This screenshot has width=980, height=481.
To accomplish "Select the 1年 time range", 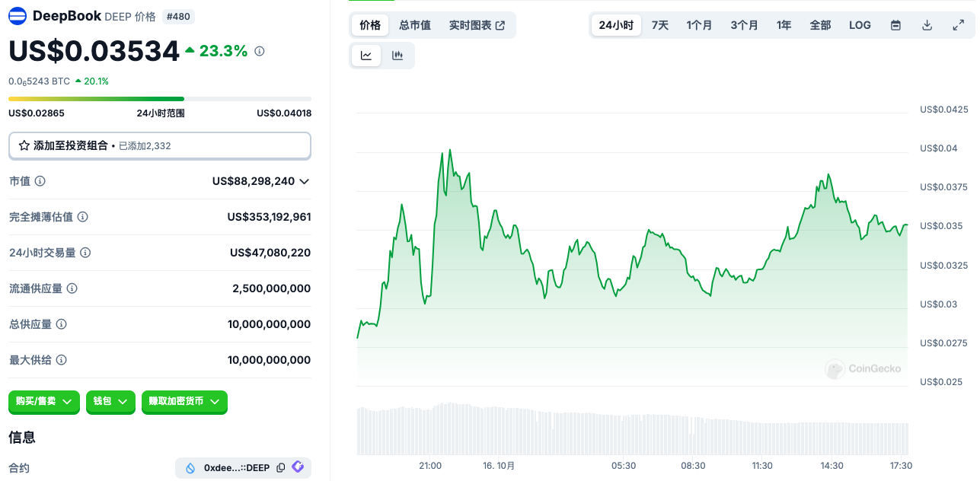I will tap(784, 25).
